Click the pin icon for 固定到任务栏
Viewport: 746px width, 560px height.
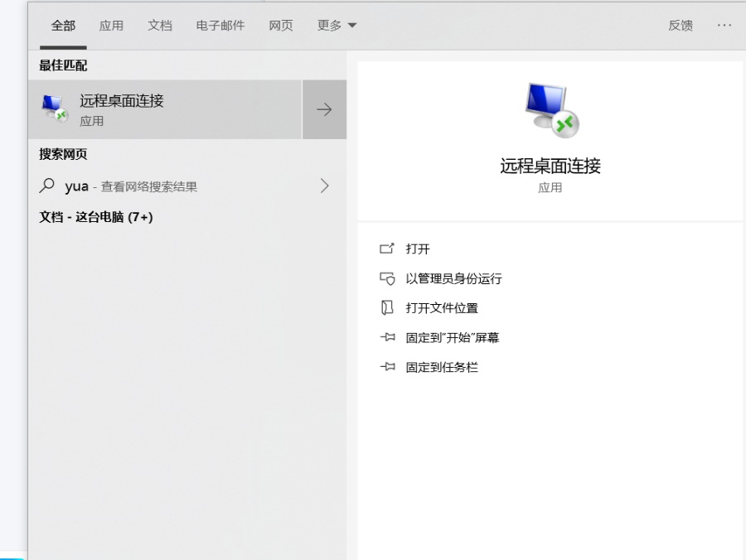click(x=387, y=367)
